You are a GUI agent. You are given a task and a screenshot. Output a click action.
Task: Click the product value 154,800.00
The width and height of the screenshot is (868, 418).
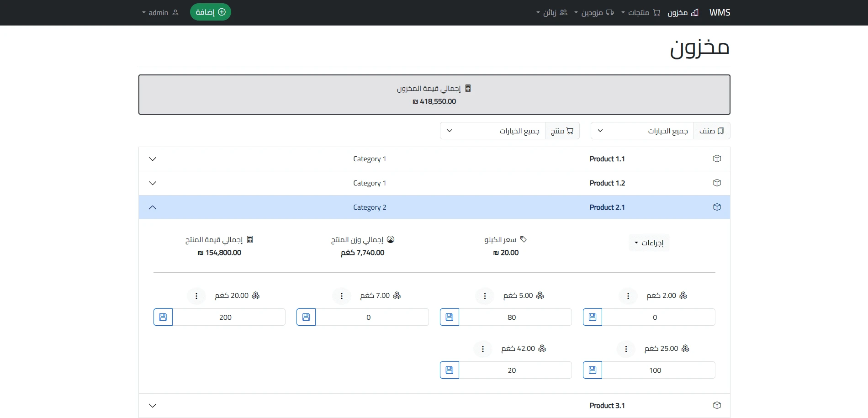219,253
